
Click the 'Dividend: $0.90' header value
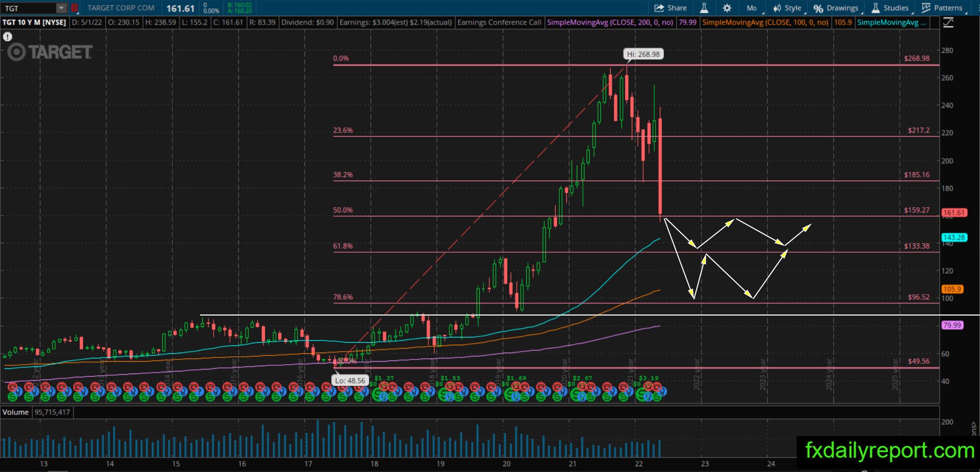(x=307, y=23)
